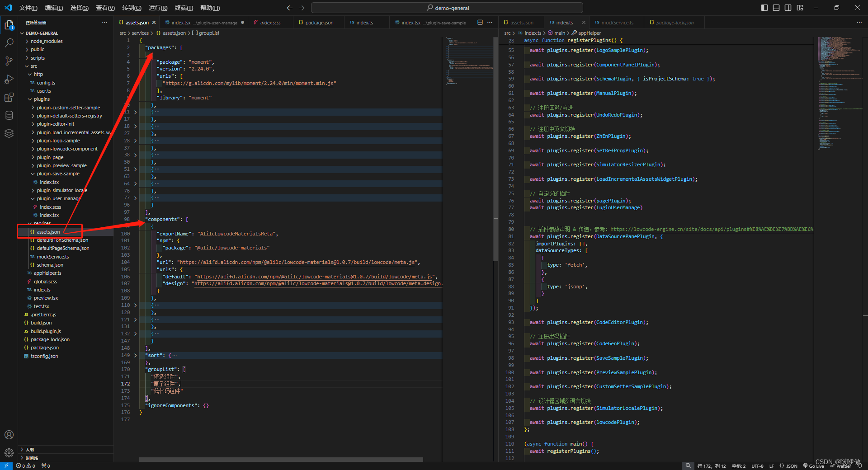Screen dimensions: 868x470
Task: Open lowcode-engine docs link in comment
Action: click(x=712, y=229)
